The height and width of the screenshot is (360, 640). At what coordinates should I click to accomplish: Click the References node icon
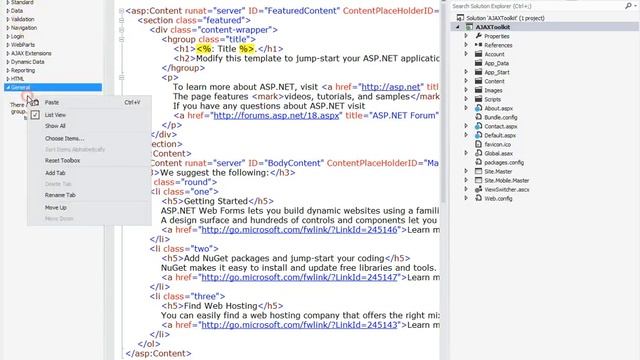click(x=478, y=45)
